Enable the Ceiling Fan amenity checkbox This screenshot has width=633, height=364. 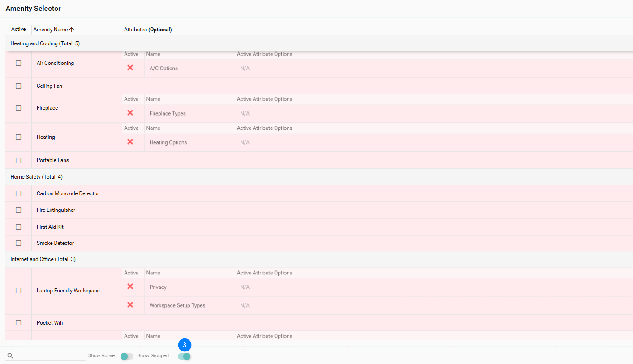pos(18,86)
